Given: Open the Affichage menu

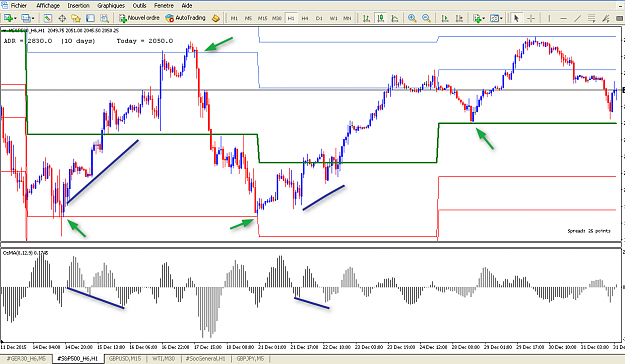Looking at the screenshot, I should pos(48,6).
